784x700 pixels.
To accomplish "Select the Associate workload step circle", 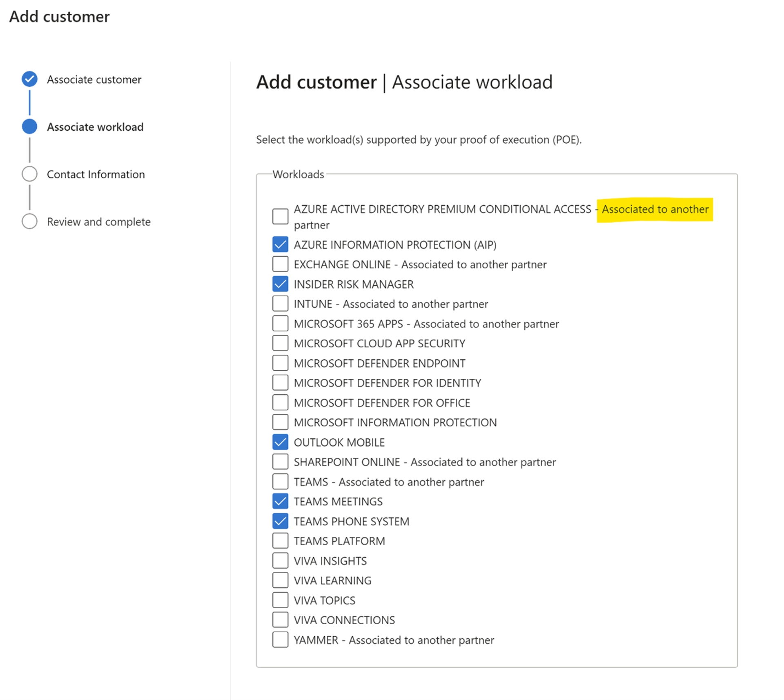I will click(29, 127).
